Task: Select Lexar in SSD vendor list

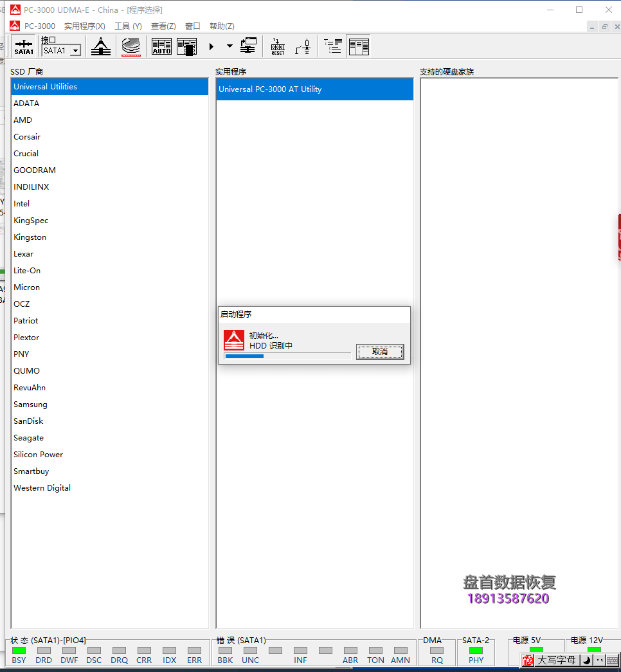Action: (x=110, y=254)
